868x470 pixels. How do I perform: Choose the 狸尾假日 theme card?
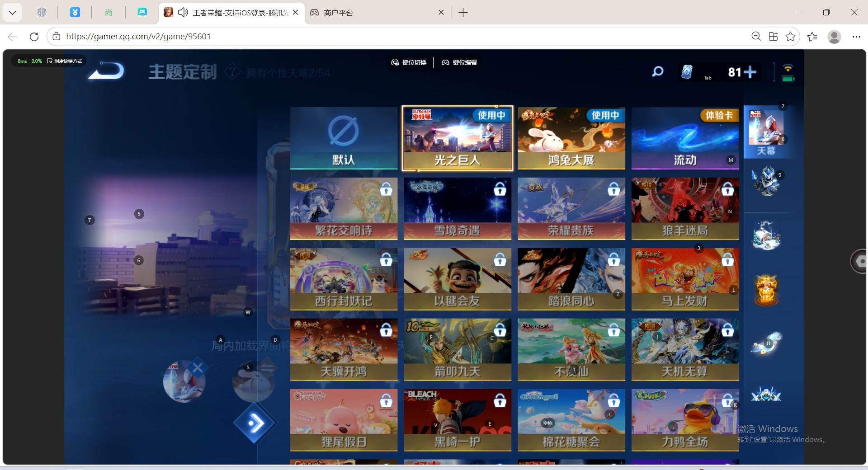click(x=344, y=420)
